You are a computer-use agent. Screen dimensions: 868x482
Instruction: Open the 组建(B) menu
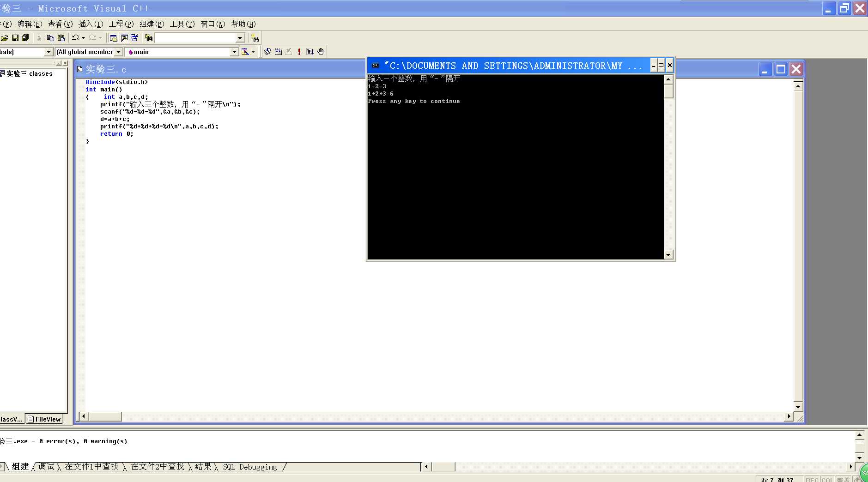click(152, 24)
